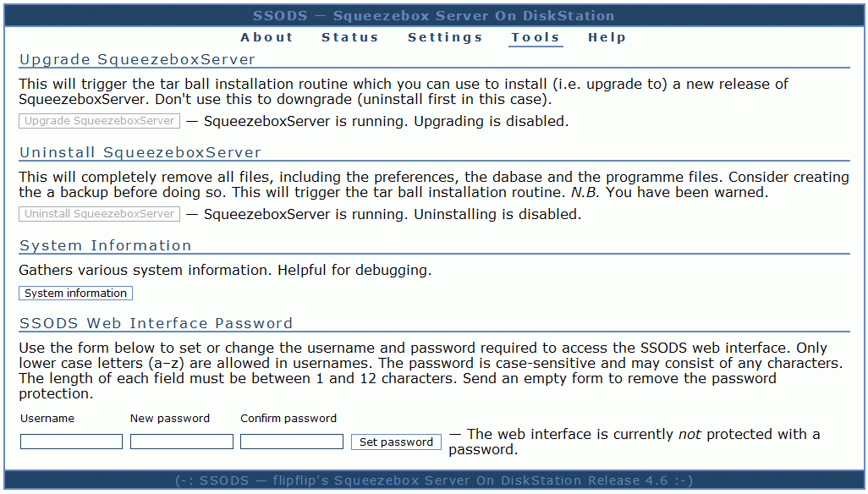Image resolution: width=868 pixels, height=494 pixels.
Task: Open the Help page
Action: point(607,37)
